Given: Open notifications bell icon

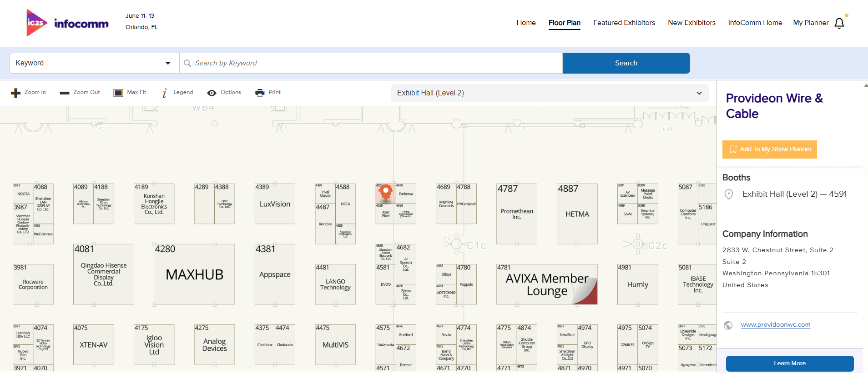Looking at the screenshot, I should (839, 23).
